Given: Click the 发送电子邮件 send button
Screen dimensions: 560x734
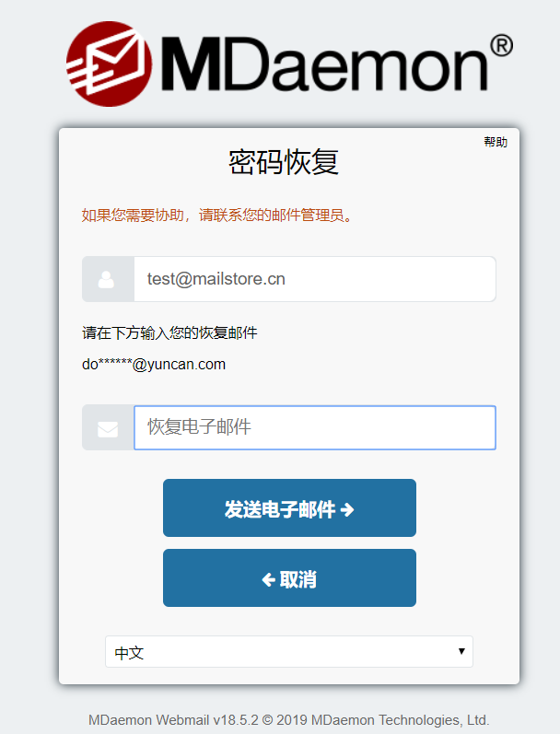Looking at the screenshot, I should (x=289, y=507).
